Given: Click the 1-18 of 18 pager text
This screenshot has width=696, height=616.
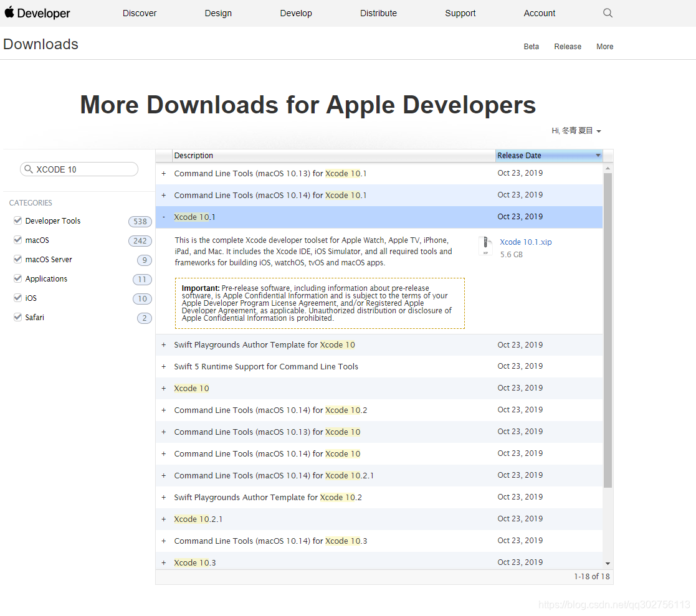Looking at the screenshot, I should pos(592,576).
